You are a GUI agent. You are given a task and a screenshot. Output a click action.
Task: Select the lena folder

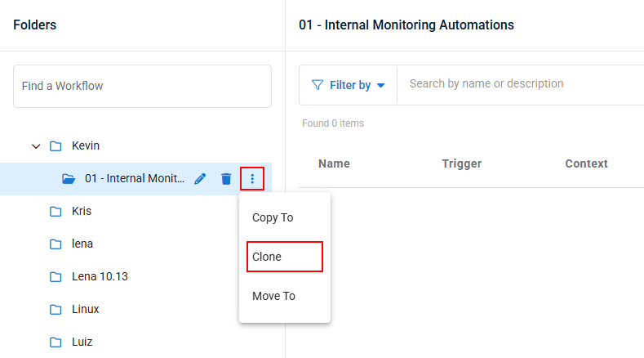(x=82, y=244)
